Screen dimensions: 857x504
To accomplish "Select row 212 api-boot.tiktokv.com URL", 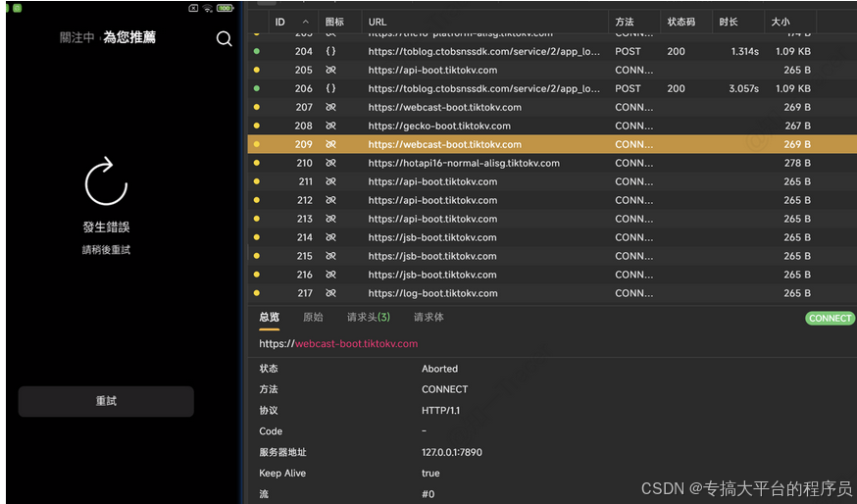I will coord(432,200).
